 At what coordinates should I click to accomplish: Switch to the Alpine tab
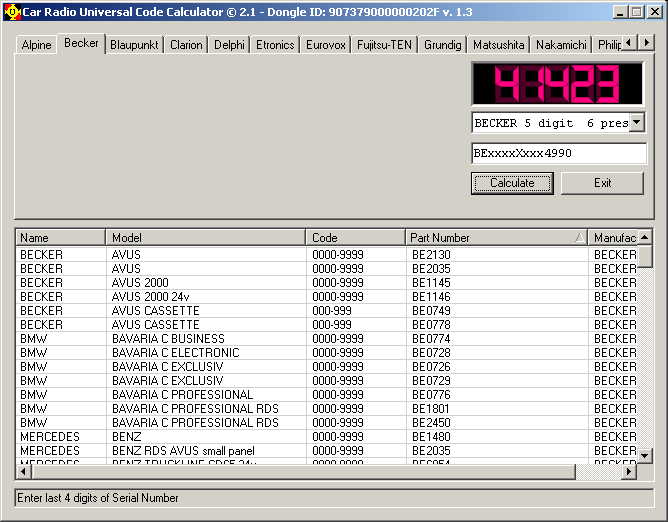36,45
